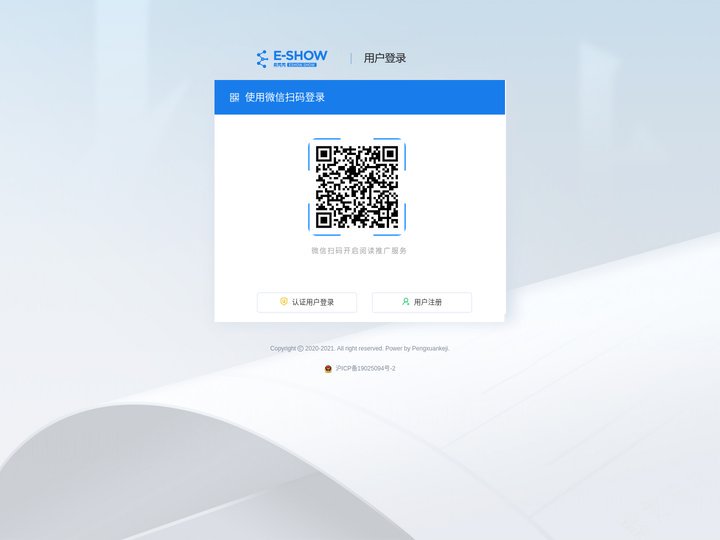Open the 沪ICP备19025094号-2 link

[365, 368]
